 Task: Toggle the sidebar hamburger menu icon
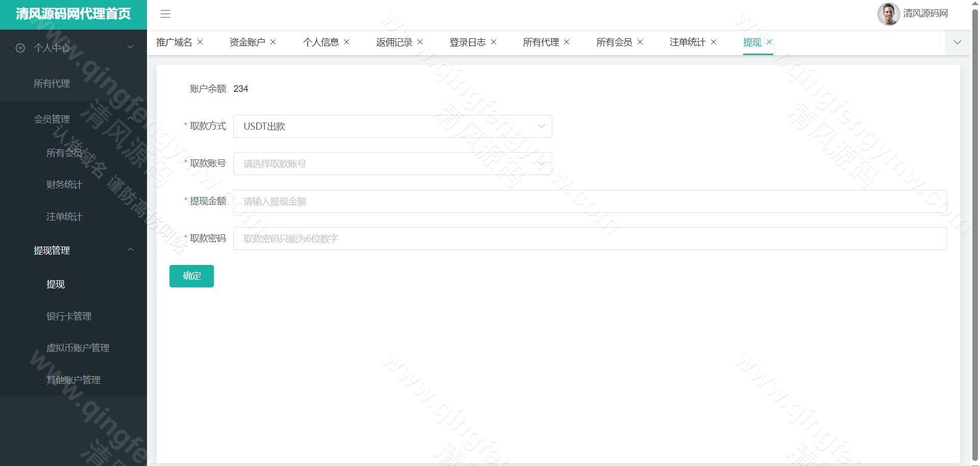tap(165, 14)
